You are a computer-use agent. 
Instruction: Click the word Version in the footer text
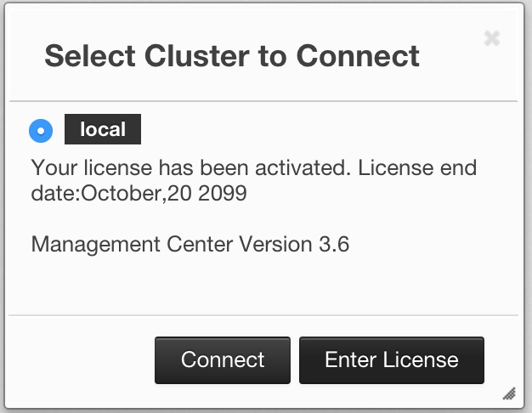[275, 244]
